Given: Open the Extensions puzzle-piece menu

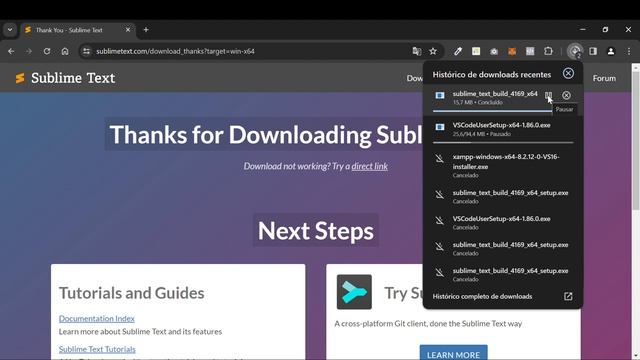Looking at the screenshot, I should 548,51.
